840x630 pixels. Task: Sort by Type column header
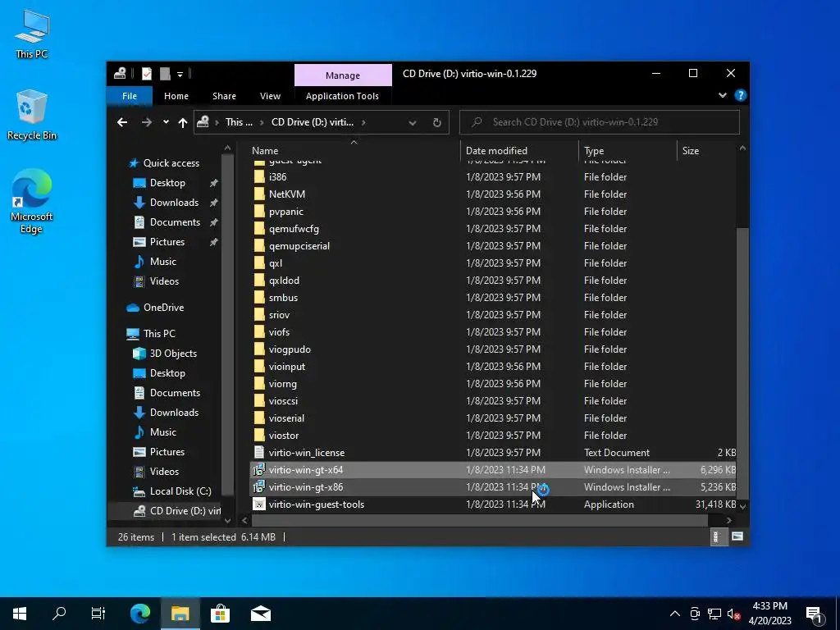tap(628, 151)
